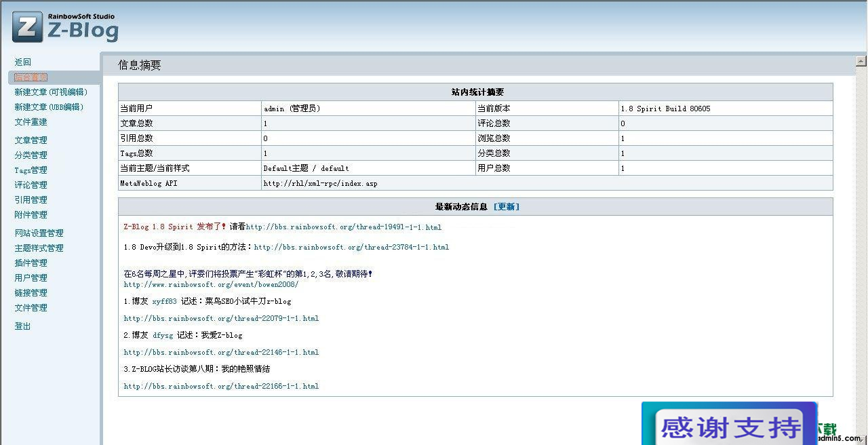Open 插件管理 in the sidebar

coord(31,263)
